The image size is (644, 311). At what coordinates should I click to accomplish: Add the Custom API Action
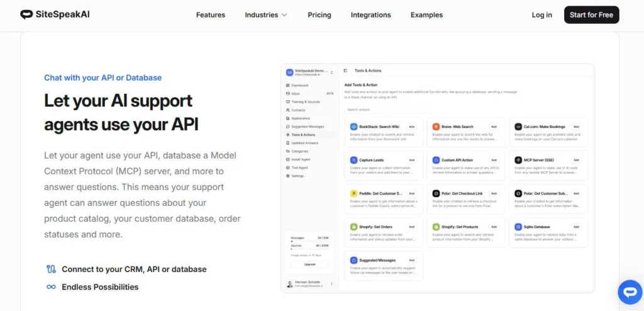click(x=494, y=160)
